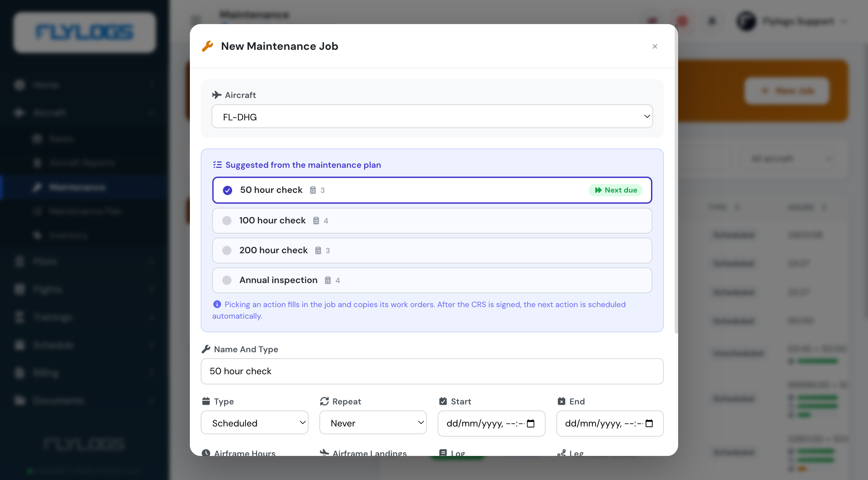The width and height of the screenshot is (868, 480).
Task: Click the orange wrench icon in dialog title
Action: click(x=208, y=46)
